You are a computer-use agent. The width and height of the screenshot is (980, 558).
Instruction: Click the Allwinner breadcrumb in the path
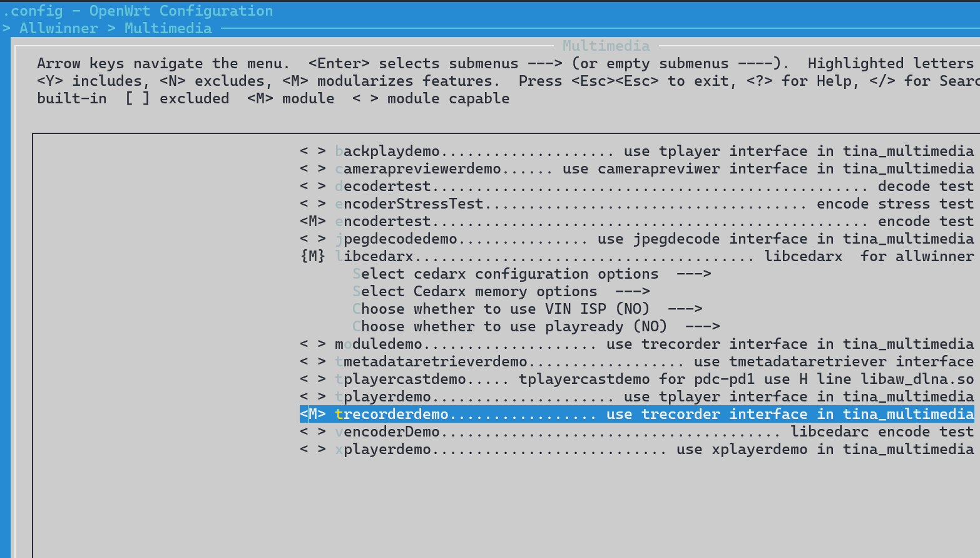point(59,28)
